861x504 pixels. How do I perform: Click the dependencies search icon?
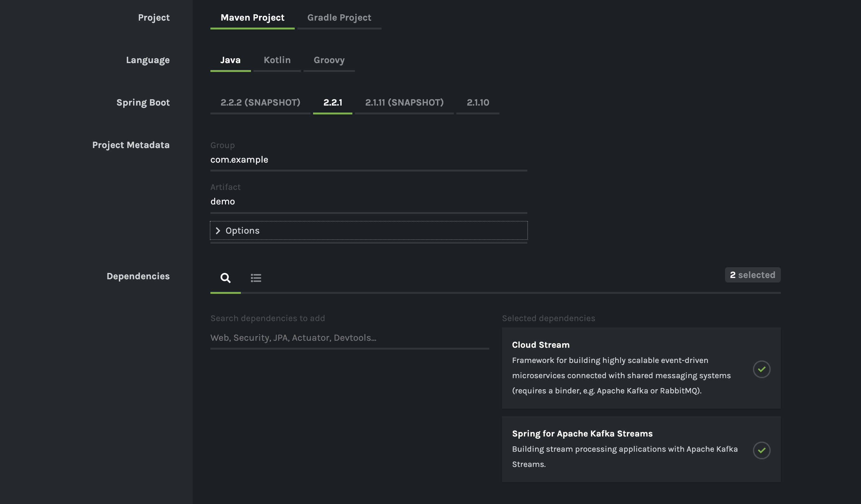(225, 277)
